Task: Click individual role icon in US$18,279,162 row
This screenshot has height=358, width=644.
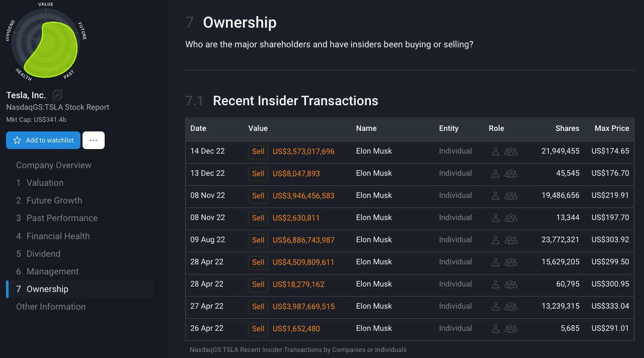Action: pyautogui.click(x=496, y=284)
